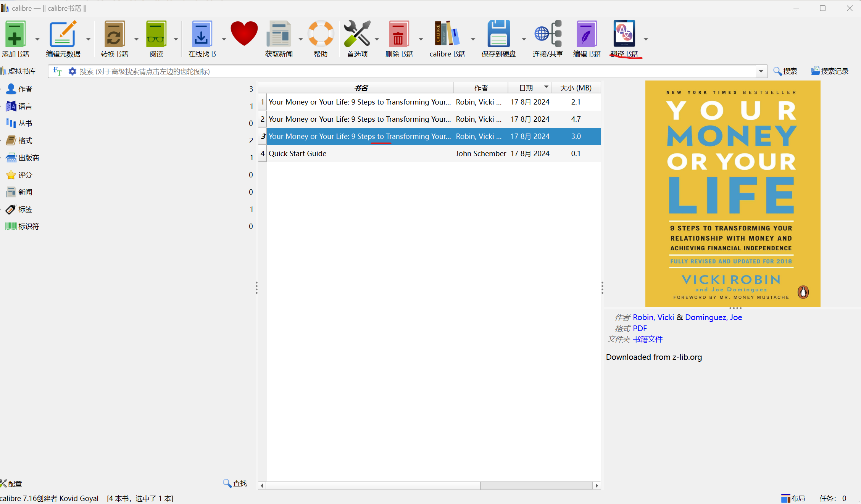Click the 查找 (Find) button in tag browser
The height and width of the screenshot is (504, 861).
235,483
